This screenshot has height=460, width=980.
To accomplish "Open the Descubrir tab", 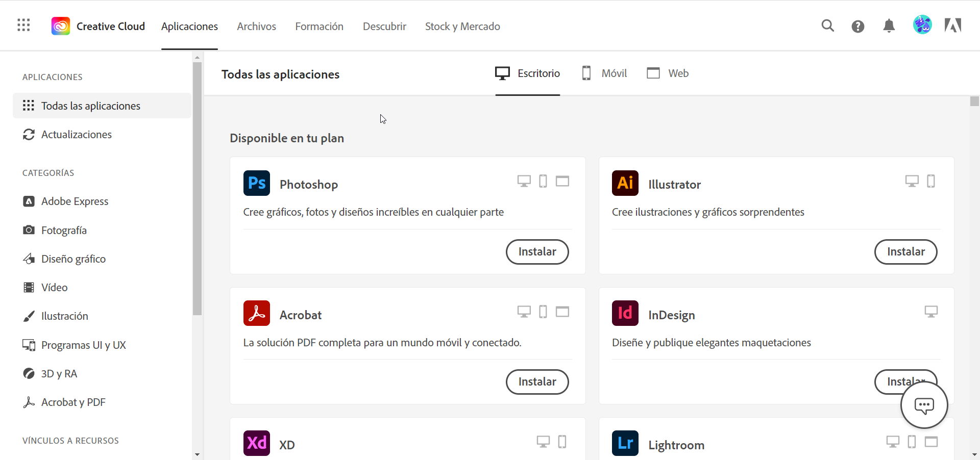I will pyautogui.click(x=384, y=27).
